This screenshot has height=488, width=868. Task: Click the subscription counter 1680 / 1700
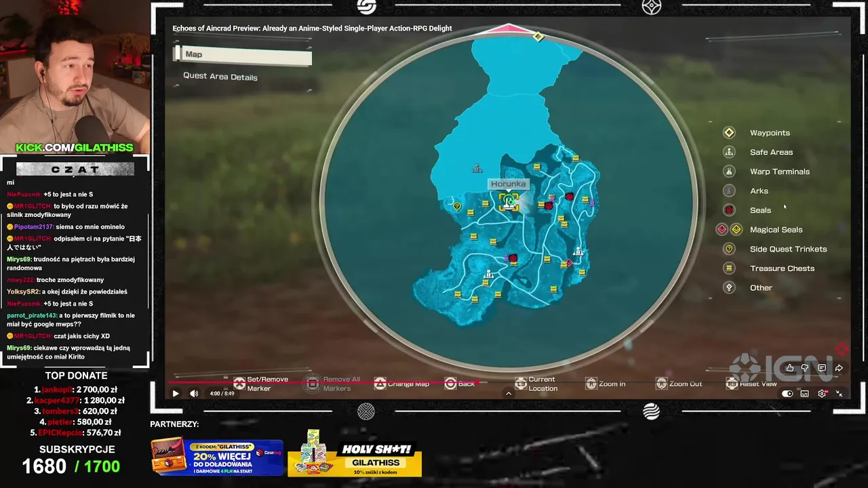71,466
